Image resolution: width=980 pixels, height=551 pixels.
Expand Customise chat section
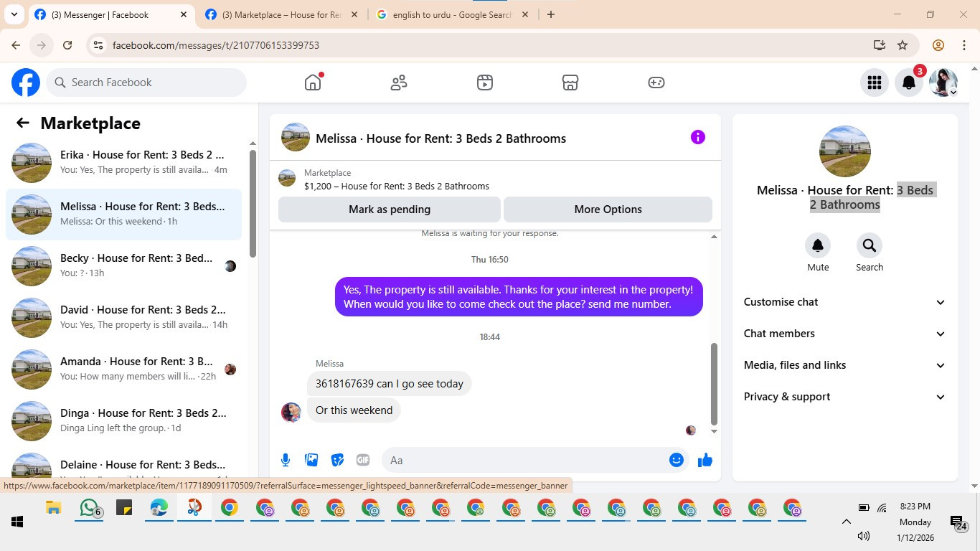(x=844, y=302)
